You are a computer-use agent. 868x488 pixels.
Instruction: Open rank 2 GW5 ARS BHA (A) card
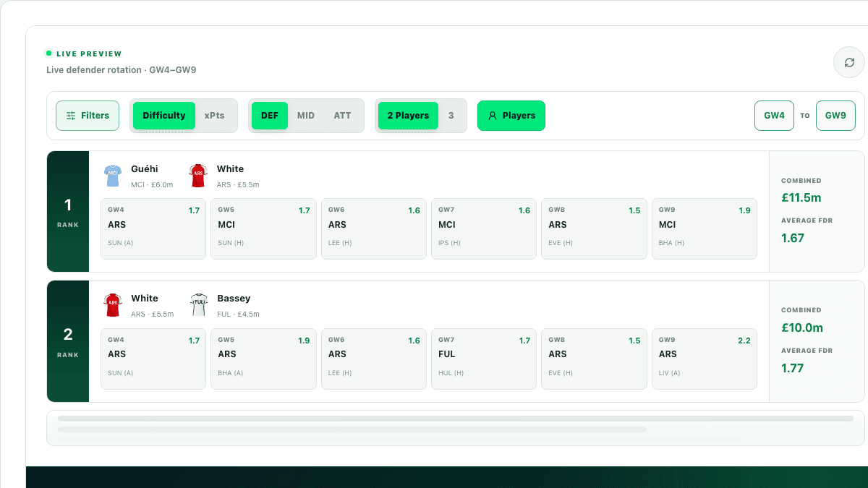(263, 359)
